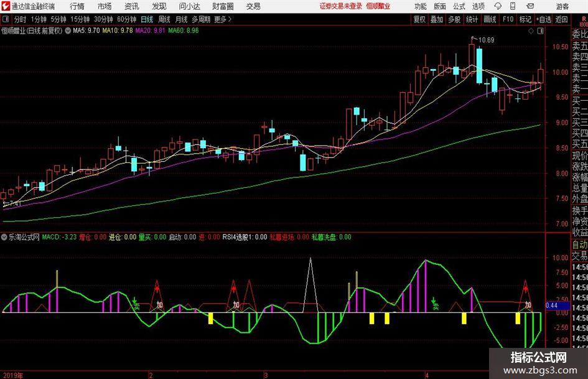Click the 乐淘公式网 indicator name
The height and width of the screenshot is (379, 588).
24,237
